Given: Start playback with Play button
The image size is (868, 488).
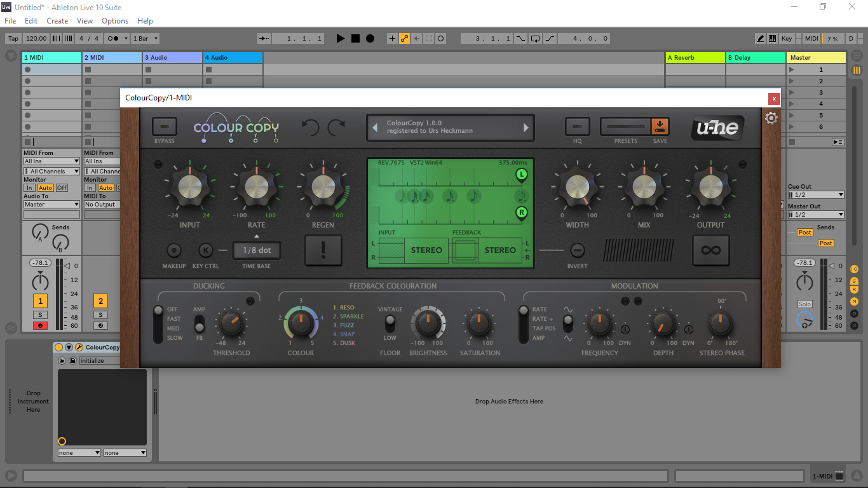Looking at the screenshot, I should pos(341,39).
